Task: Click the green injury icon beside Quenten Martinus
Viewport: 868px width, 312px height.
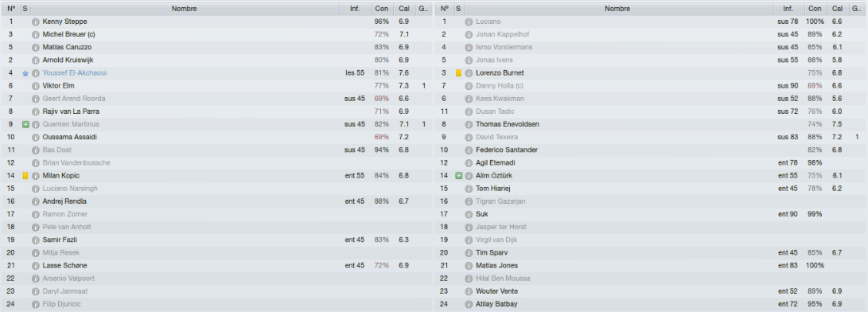Action: pos(25,124)
